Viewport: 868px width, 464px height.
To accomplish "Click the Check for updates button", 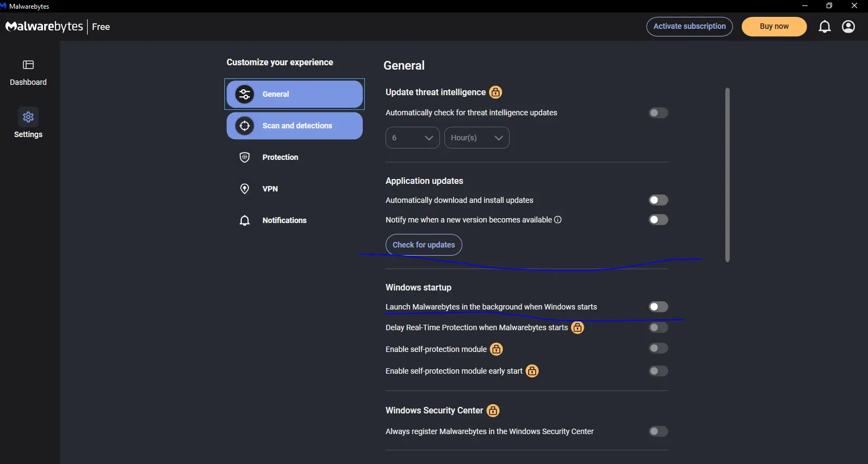I will (424, 245).
